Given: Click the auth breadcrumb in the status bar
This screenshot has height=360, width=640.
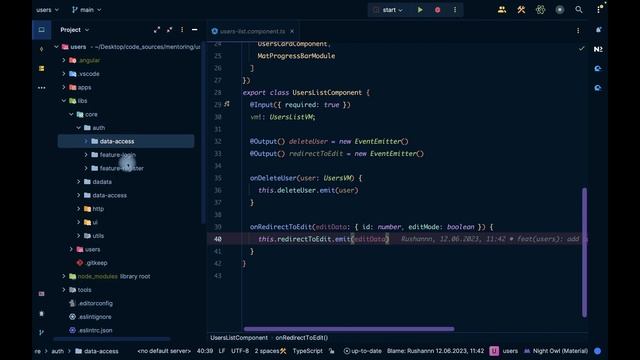Looking at the screenshot, I should [58, 351].
